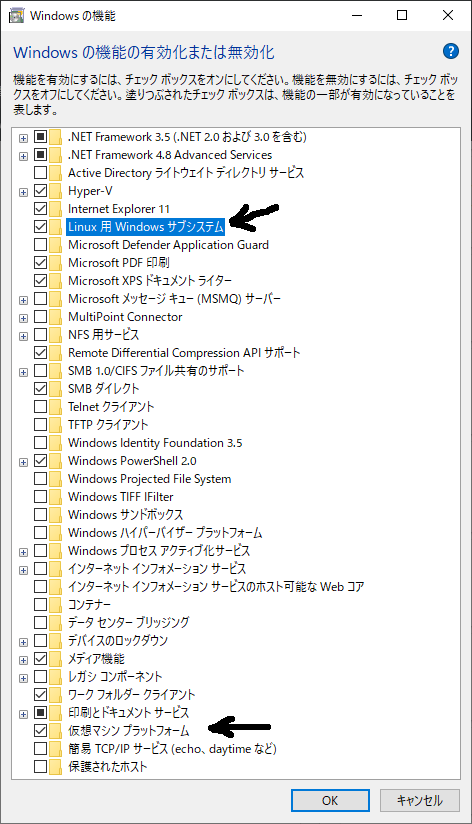
Task: Expand デバイスのロックダウン node
Action: click(x=23, y=642)
